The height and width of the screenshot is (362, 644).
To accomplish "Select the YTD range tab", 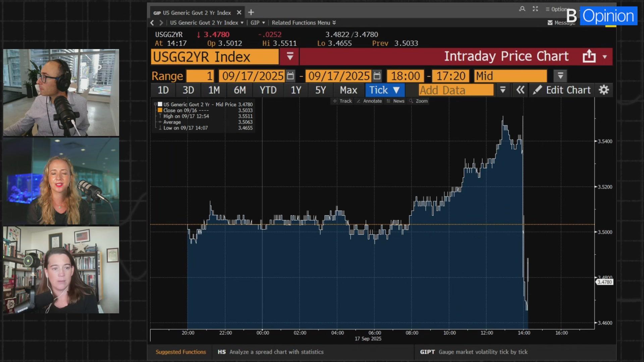I will [x=268, y=90].
